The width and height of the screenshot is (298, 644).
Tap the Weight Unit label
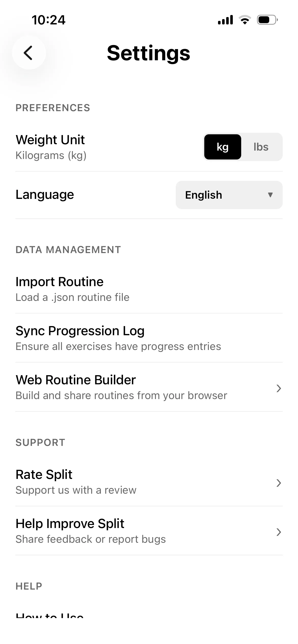pos(50,140)
